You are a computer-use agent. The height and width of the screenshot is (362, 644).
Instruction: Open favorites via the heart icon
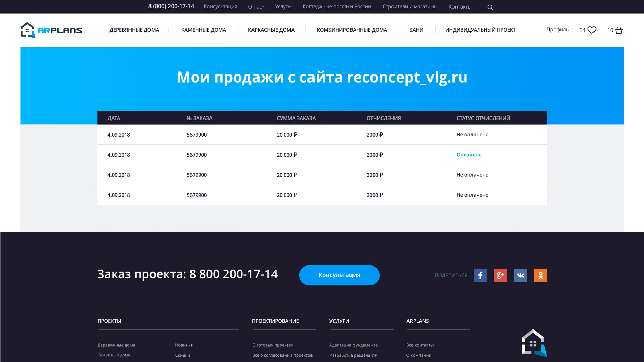click(x=592, y=30)
